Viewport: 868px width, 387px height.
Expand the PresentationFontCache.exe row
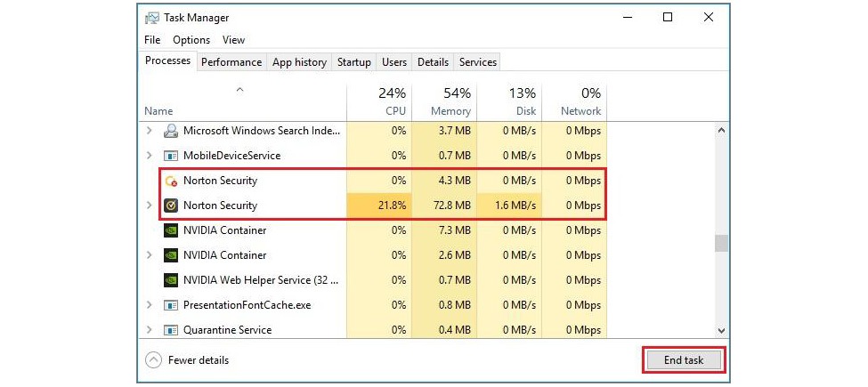pyautogui.click(x=149, y=305)
